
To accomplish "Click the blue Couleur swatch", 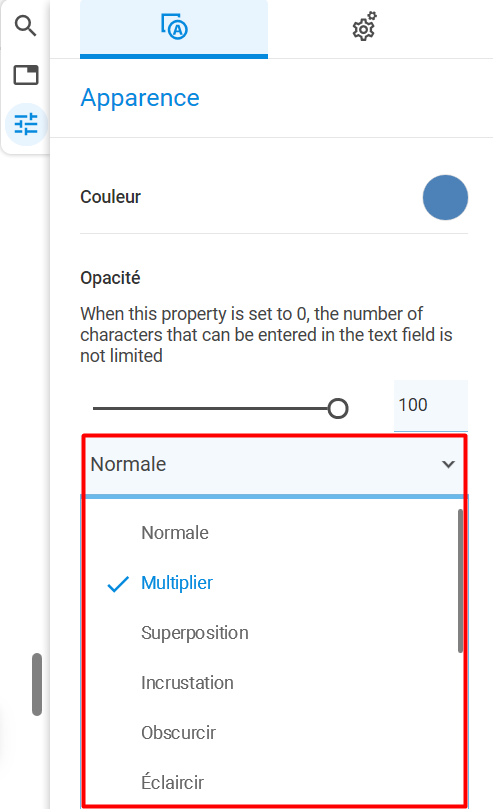I will pyautogui.click(x=445, y=198).
